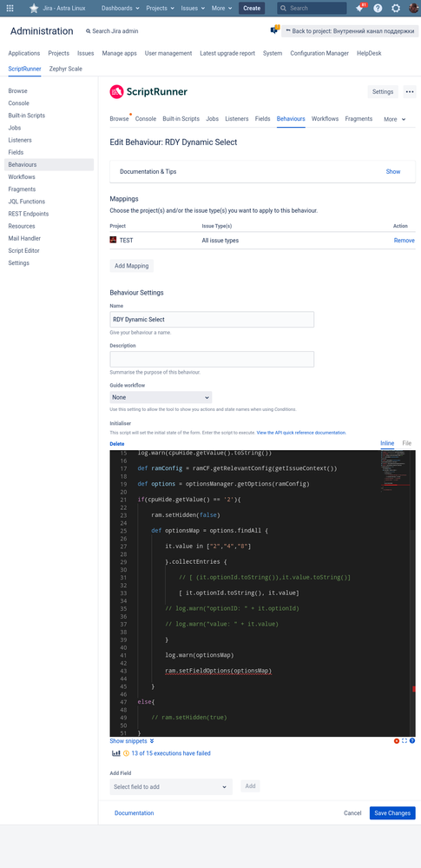Switch to the Zephyr Scale tab

65,69
